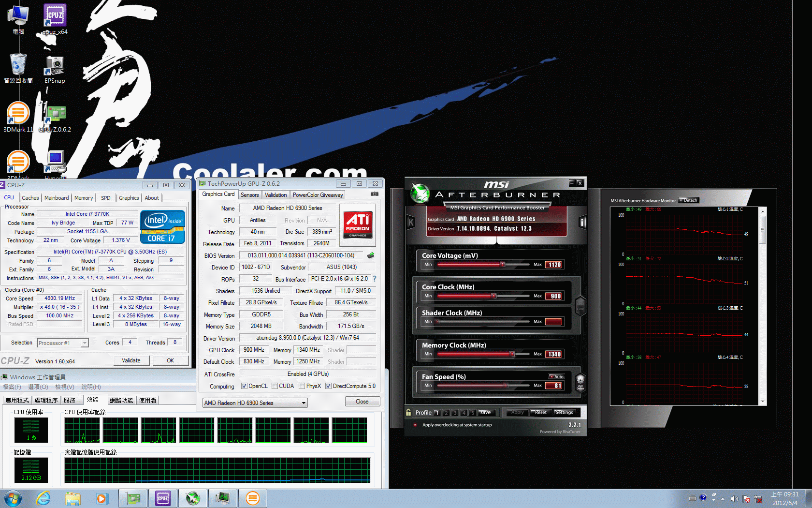Launch Internet Explorer from taskbar
812x508 pixels.
tap(43, 498)
